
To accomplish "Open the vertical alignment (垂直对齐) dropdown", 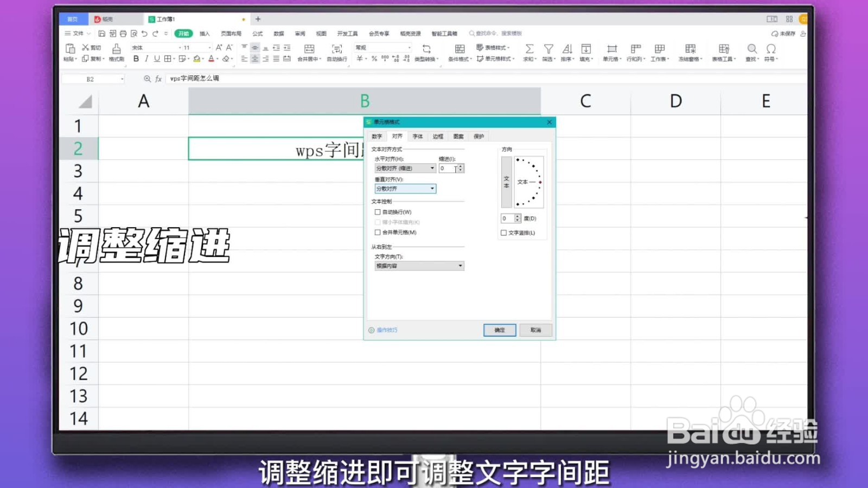I will coord(432,189).
